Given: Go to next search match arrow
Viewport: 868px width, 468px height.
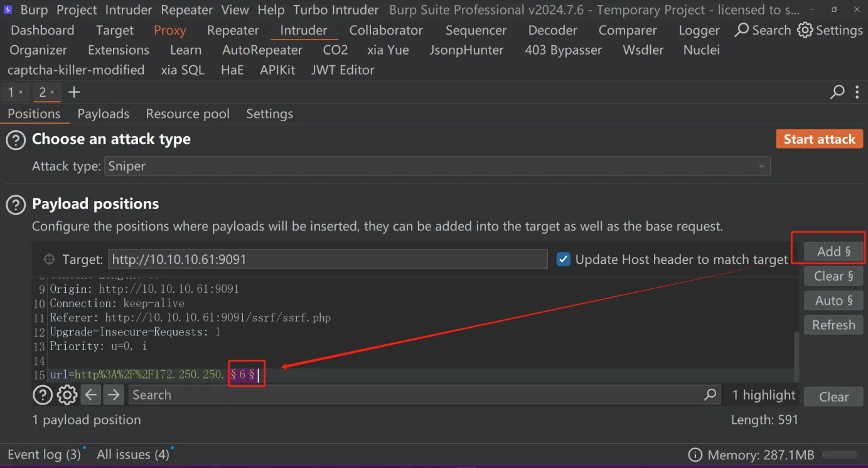Looking at the screenshot, I should 114,395.
